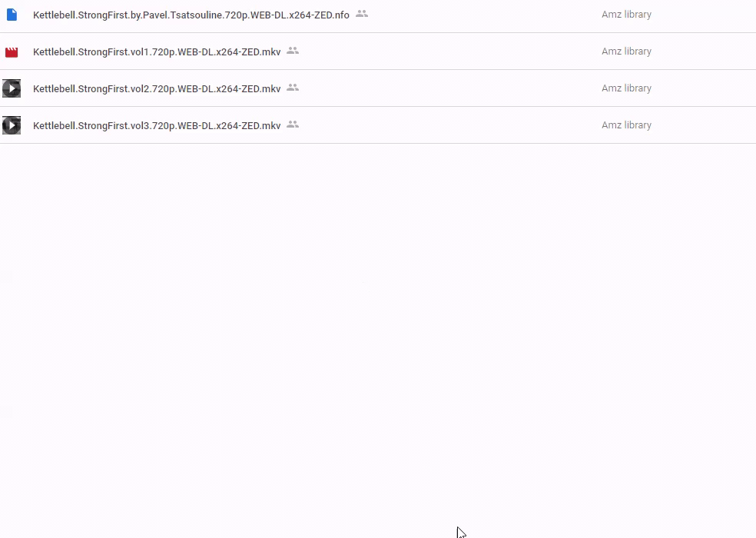
Task: Click Amz library owner of the .nfo file
Action: point(626,15)
